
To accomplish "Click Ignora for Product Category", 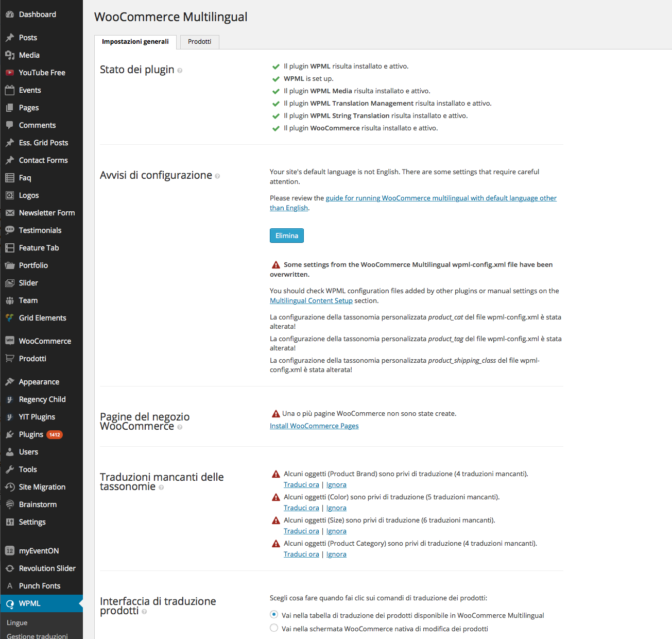I will [336, 554].
